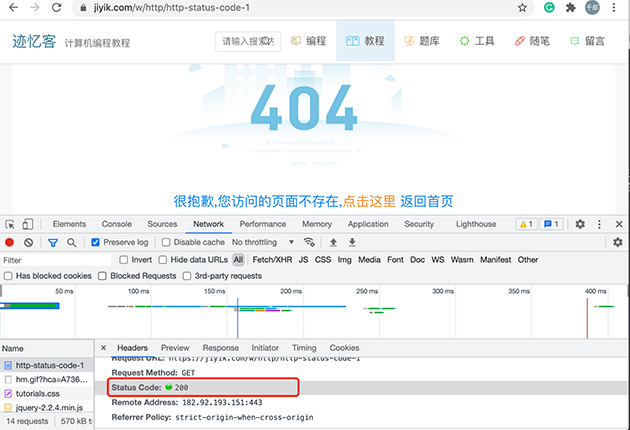Screen dimensions: 630x430
Task: Show the Timing tab of request
Action: (x=304, y=348)
